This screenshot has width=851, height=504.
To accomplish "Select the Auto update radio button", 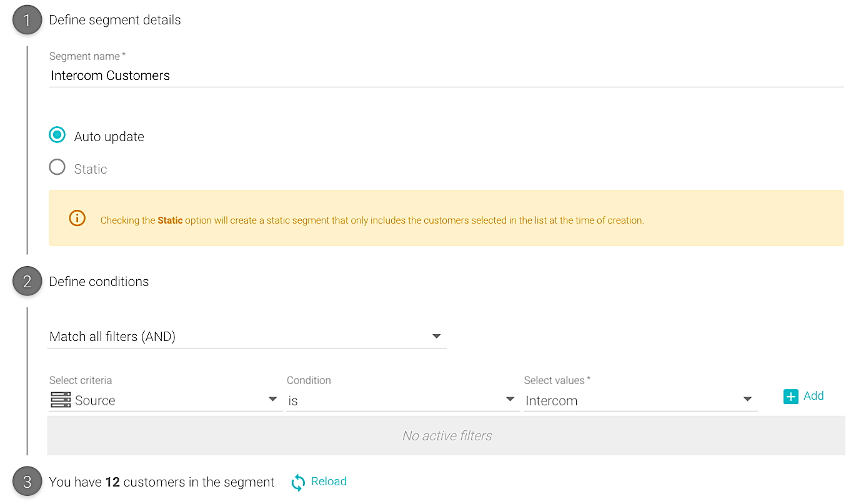I will click(57, 135).
